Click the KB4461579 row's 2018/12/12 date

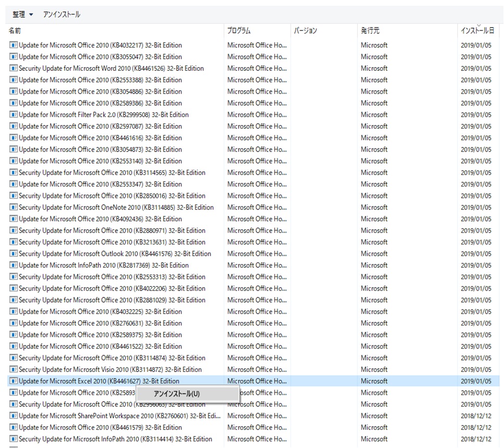point(476,427)
